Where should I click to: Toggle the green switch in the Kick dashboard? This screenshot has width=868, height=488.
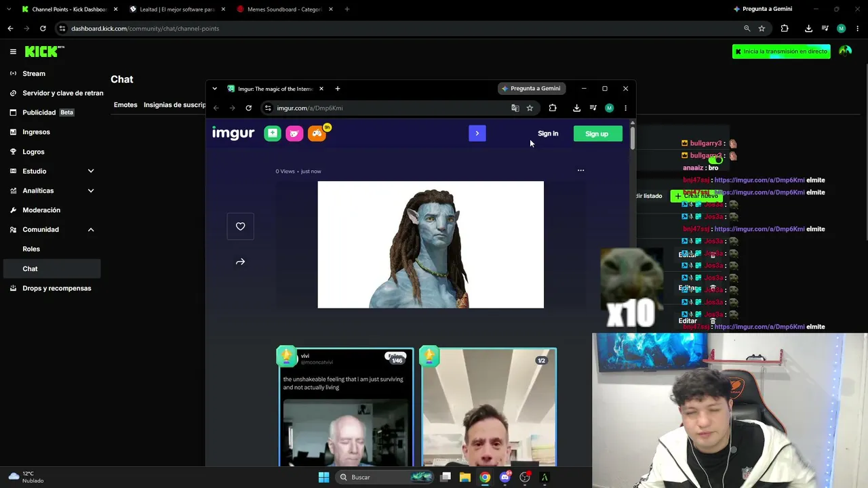[x=715, y=161]
